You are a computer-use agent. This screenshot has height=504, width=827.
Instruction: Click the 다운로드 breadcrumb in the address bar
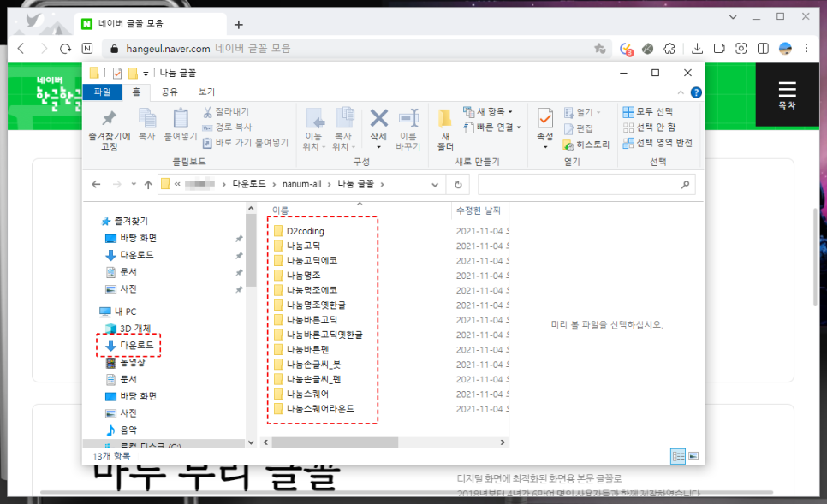click(x=249, y=184)
